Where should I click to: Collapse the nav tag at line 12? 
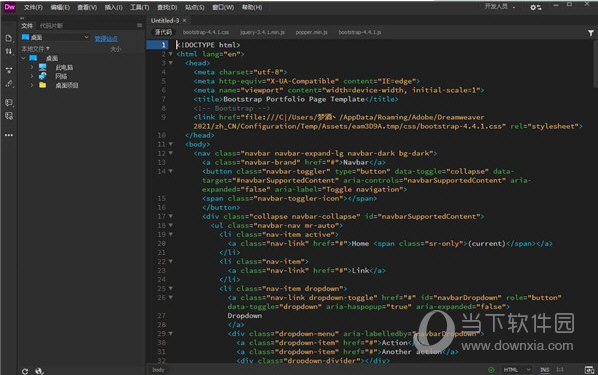pyautogui.click(x=170, y=153)
